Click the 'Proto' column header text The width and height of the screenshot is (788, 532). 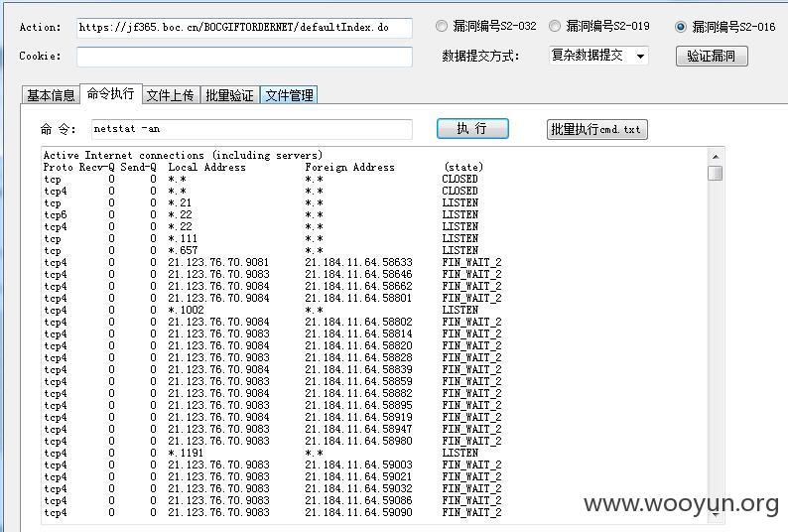[59, 167]
